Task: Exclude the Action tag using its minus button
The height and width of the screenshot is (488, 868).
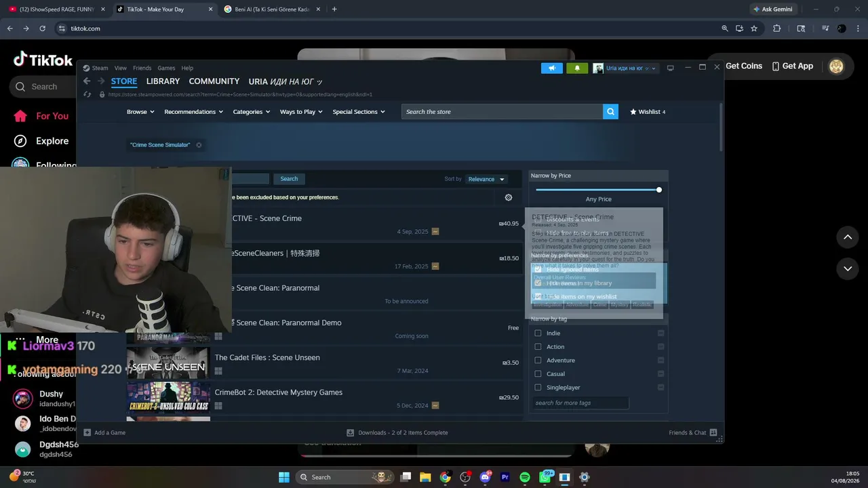Action: click(661, 347)
